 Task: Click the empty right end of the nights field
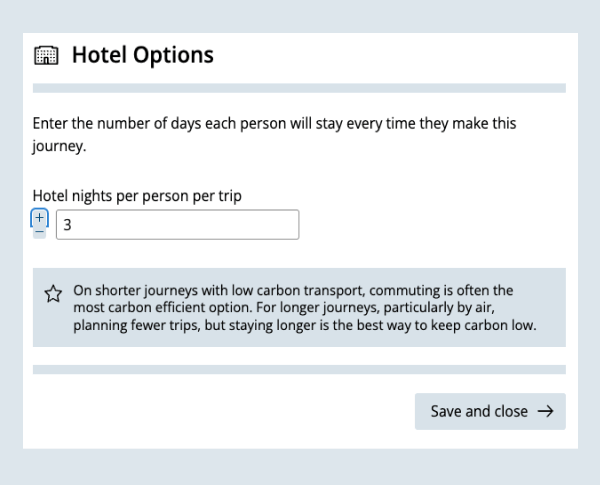tap(270, 225)
